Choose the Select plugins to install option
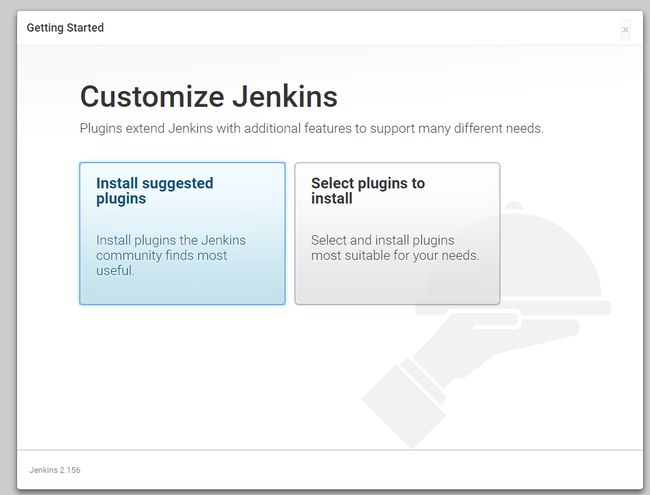650x495 pixels. tap(397, 233)
